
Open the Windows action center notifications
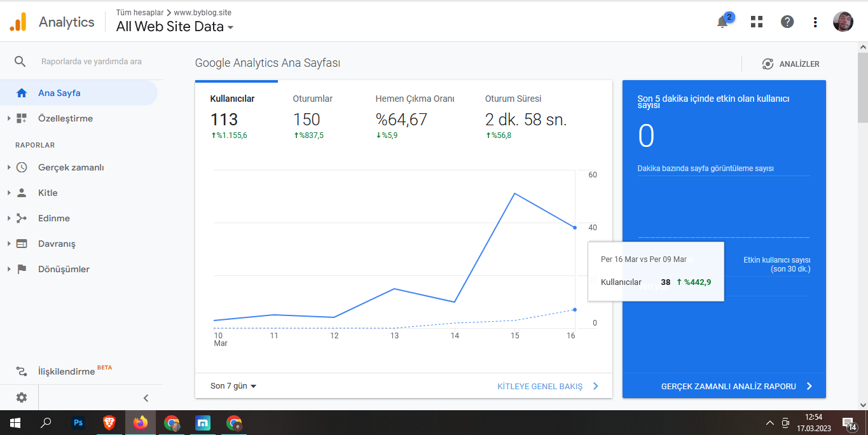click(x=849, y=423)
